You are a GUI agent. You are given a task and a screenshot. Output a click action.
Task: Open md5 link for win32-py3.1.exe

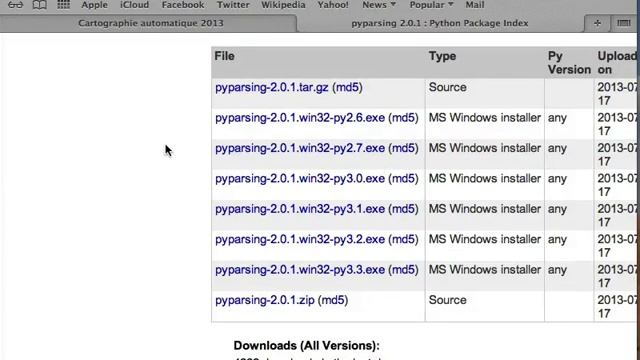[x=403, y=209]
